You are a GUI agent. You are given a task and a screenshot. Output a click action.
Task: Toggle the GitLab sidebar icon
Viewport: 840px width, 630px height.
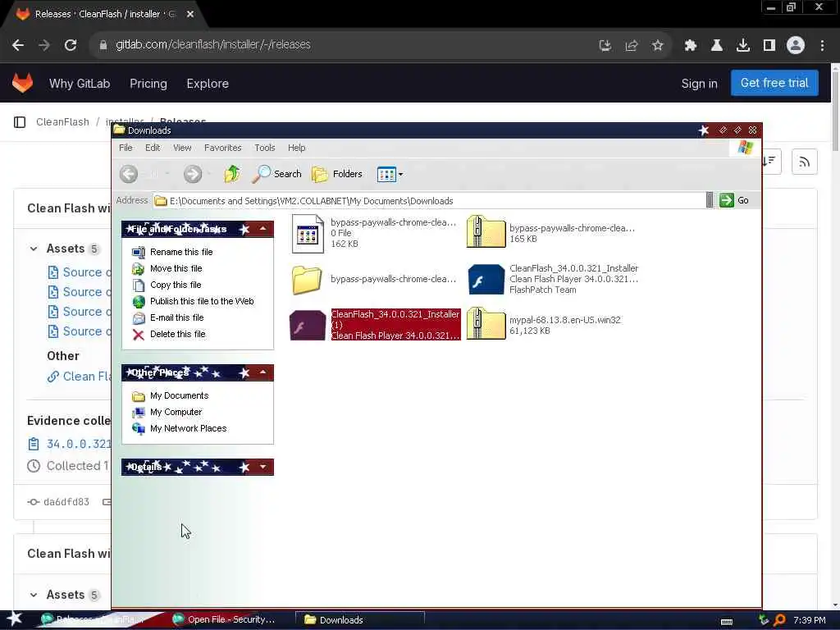(x=20, y=122)
